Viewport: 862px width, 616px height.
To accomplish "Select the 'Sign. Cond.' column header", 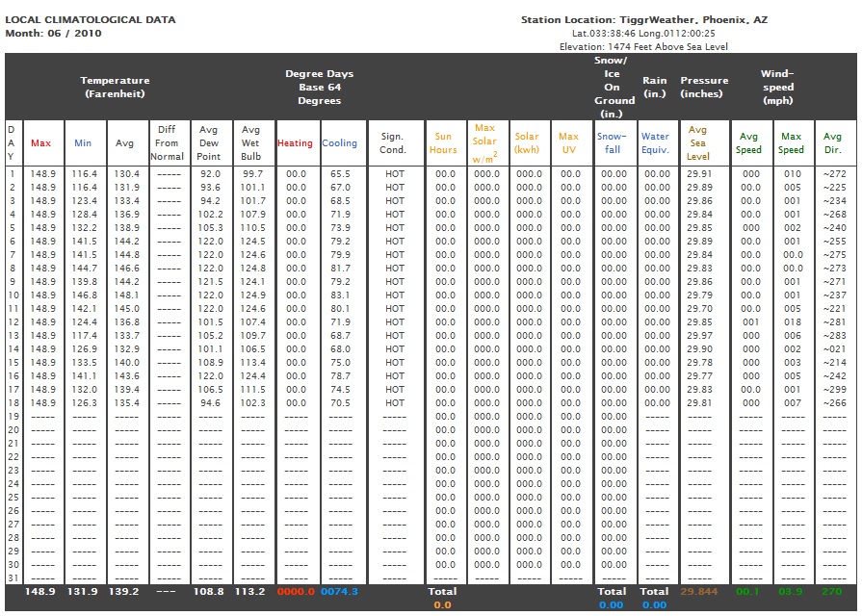I will pyautogui.click(x=393, y=142).
